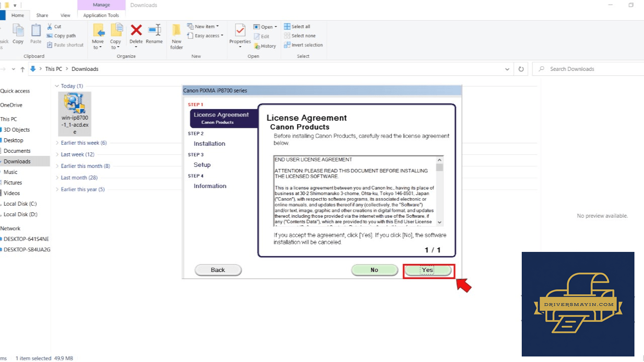Open the Move to command
Viewport: 644px width, 362px height.
tap(98, 36)
